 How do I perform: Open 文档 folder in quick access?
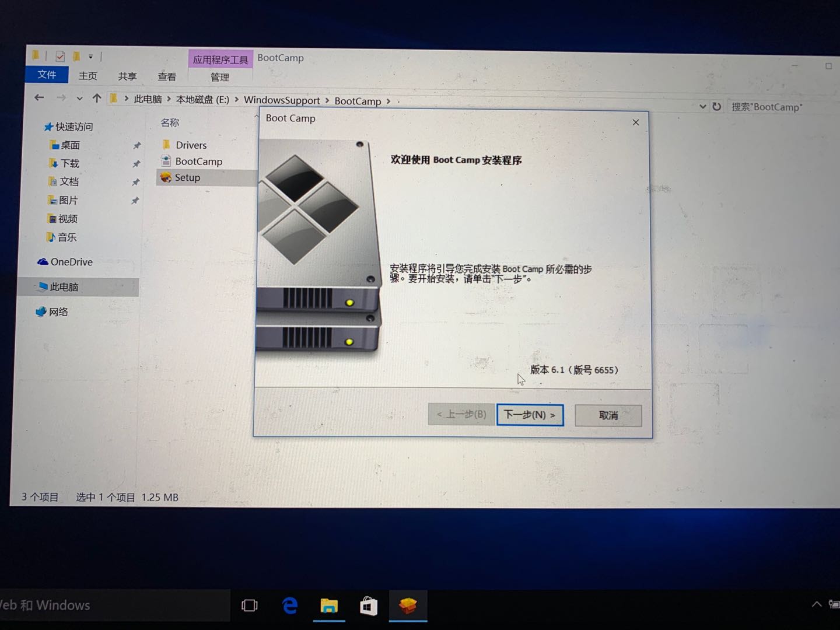pyautogui.click(x=63, y=181)
